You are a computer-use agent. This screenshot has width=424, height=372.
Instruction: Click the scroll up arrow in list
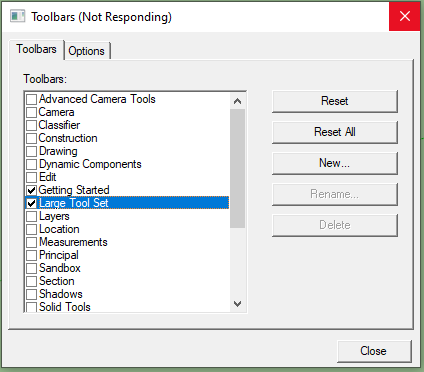[237, 101]
